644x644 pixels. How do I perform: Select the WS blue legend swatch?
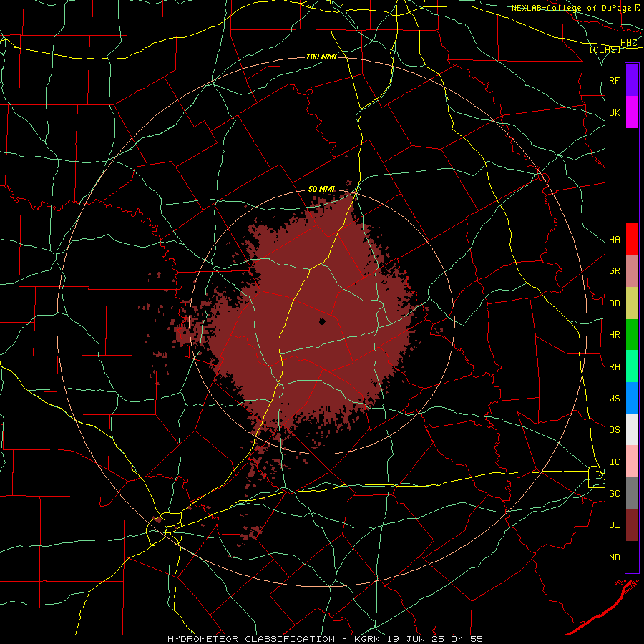click(632, 398)
